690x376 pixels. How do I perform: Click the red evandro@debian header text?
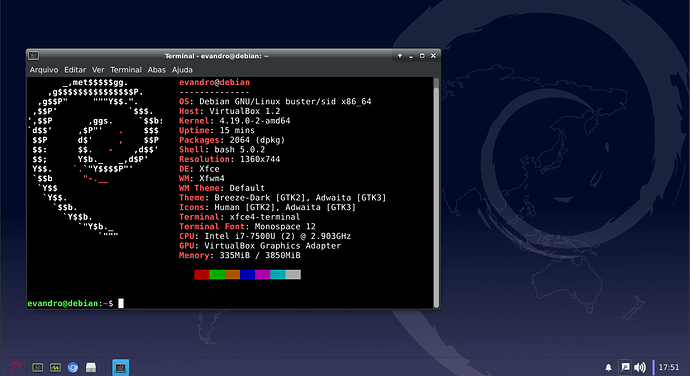tap(214, 82)
